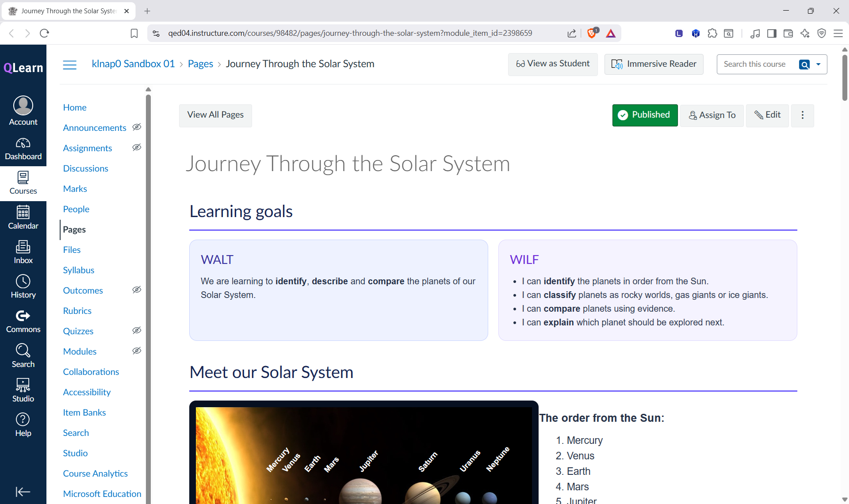Image resolution: width=849 pixels, height=504 pixels.
Task: Open the page options kebab menu
Action: (803, 115)
